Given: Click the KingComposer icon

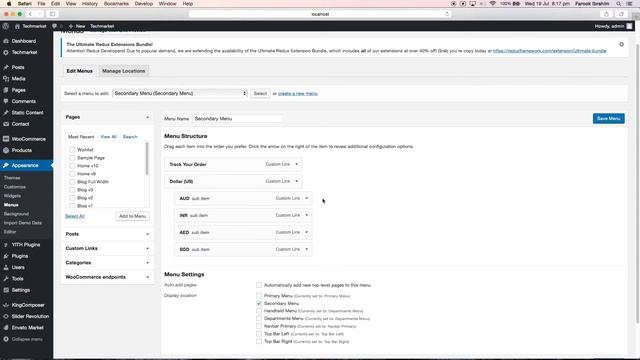Looking at the screenshot, I should [6, 305].
